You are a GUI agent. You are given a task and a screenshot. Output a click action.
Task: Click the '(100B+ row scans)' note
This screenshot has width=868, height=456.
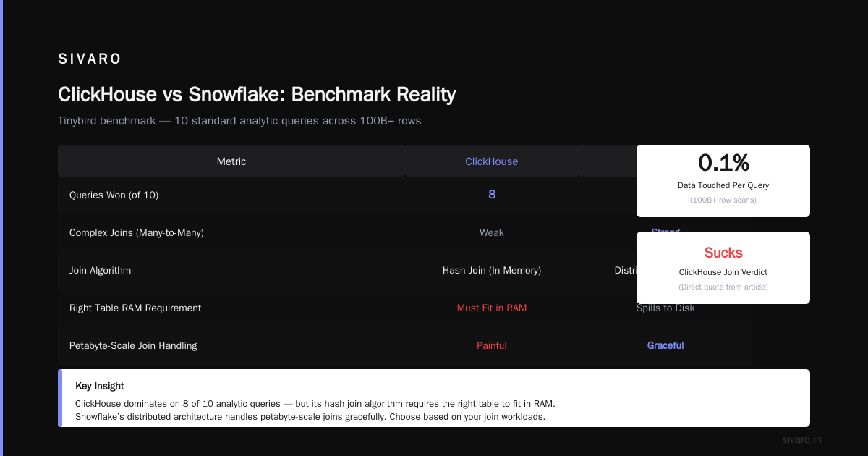pyautogui.click(x=723, y=200)
